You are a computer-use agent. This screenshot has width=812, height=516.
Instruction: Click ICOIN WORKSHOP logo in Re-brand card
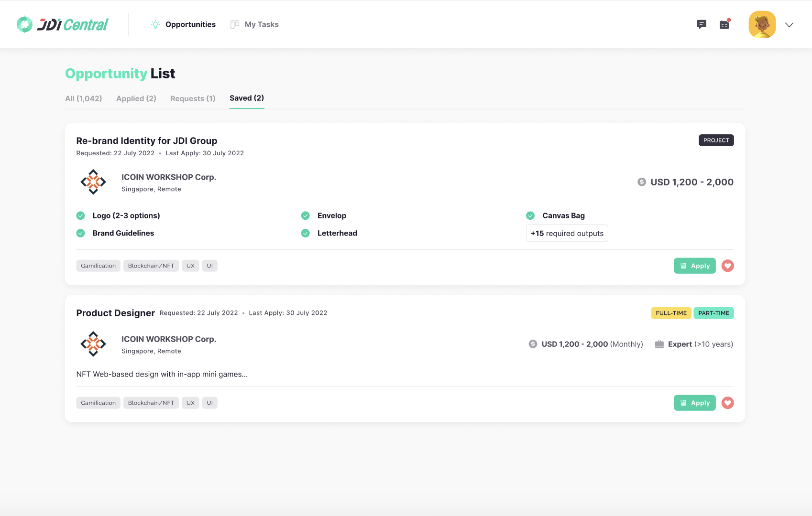tap(93, 182)
